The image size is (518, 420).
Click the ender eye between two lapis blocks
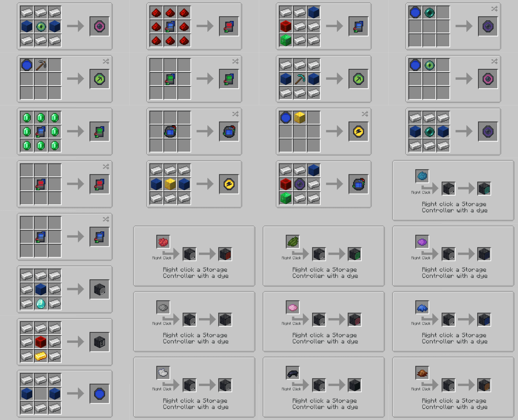pyautogui.click(x=41, y=26)
